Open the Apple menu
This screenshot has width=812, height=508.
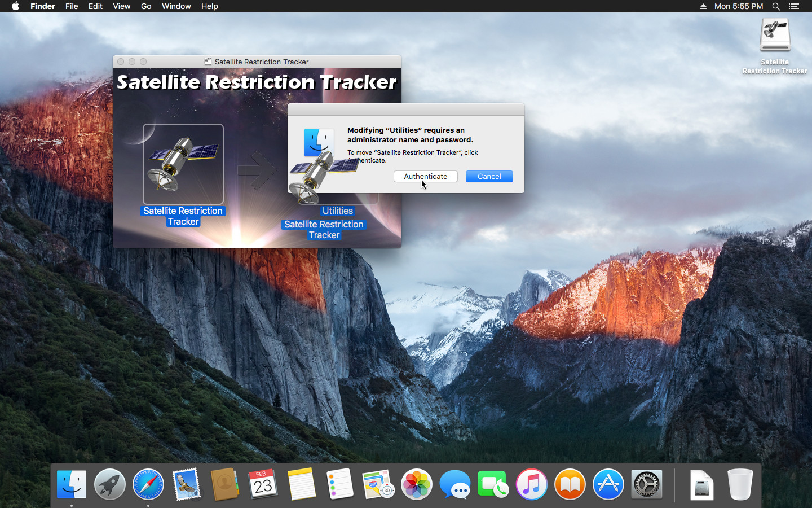click(15, 6)
